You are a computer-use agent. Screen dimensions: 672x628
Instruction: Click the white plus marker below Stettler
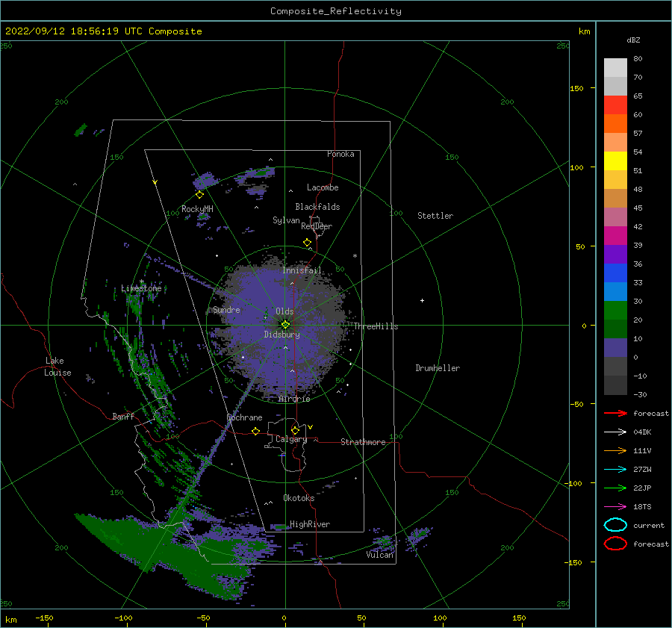pyautogui.click(x=422, y=300)
